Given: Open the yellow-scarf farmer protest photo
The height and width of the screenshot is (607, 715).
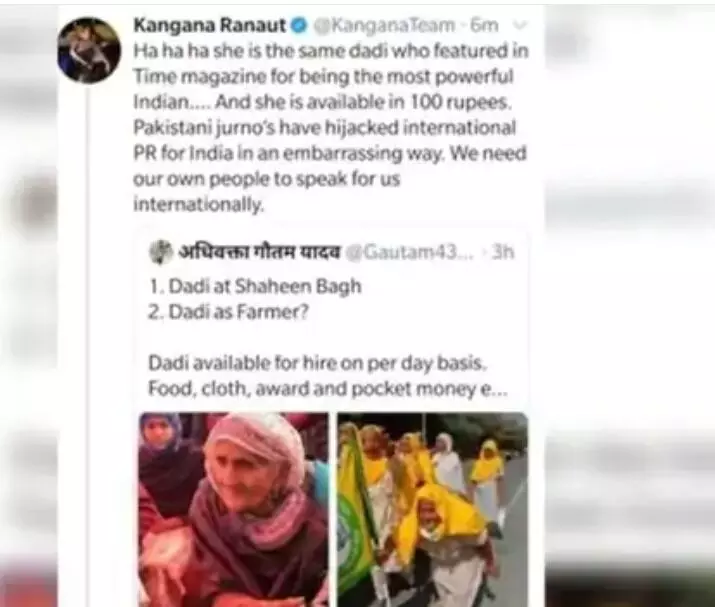Looking at the screenshot, I should coord(433,509).
